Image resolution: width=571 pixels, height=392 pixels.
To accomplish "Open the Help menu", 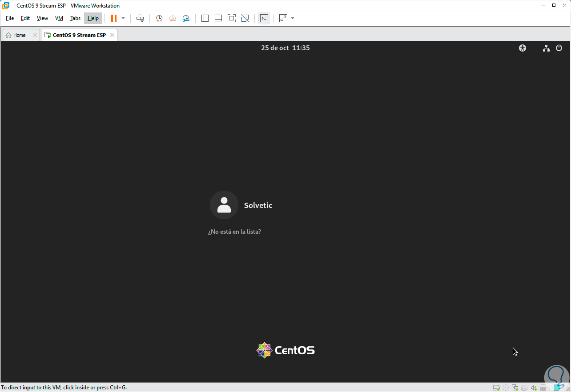I will 93,18.
